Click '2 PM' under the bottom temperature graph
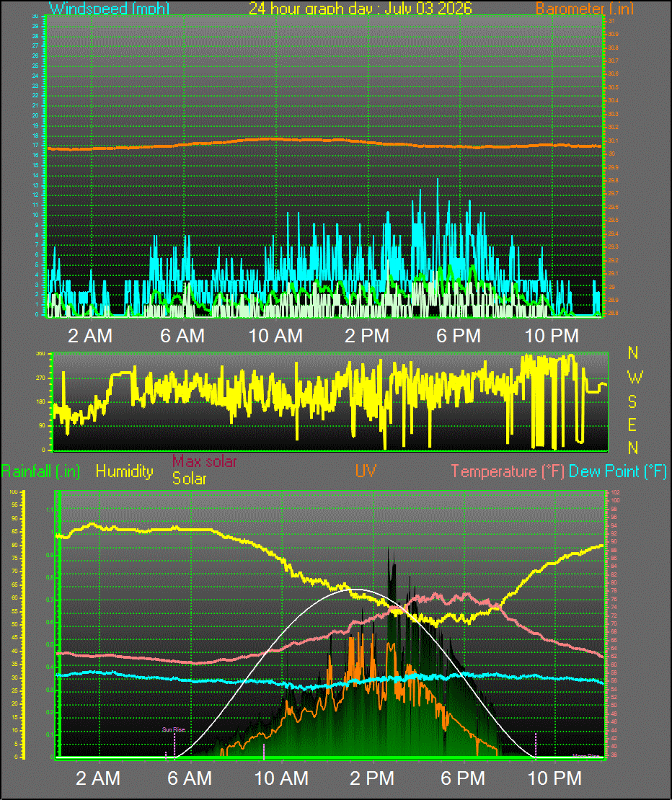The height and width of the screenshot is (800, 672). [x=372, y=778]
